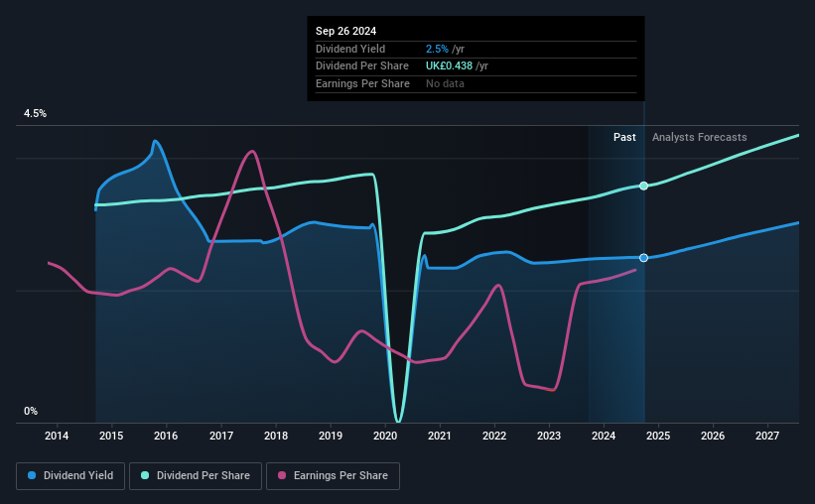Select the teal dividend per share data point marker
815x504 pixels.
[643, 186]
